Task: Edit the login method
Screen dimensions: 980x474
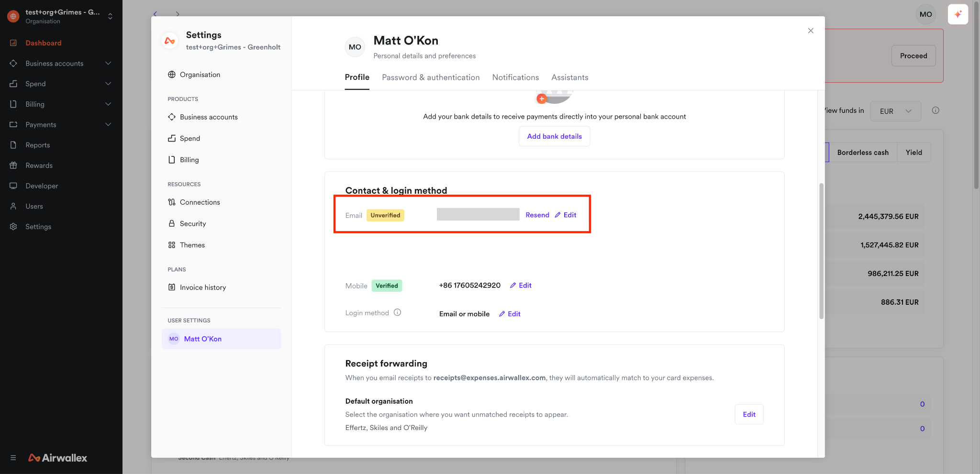Action: click(x=510, y=314)
